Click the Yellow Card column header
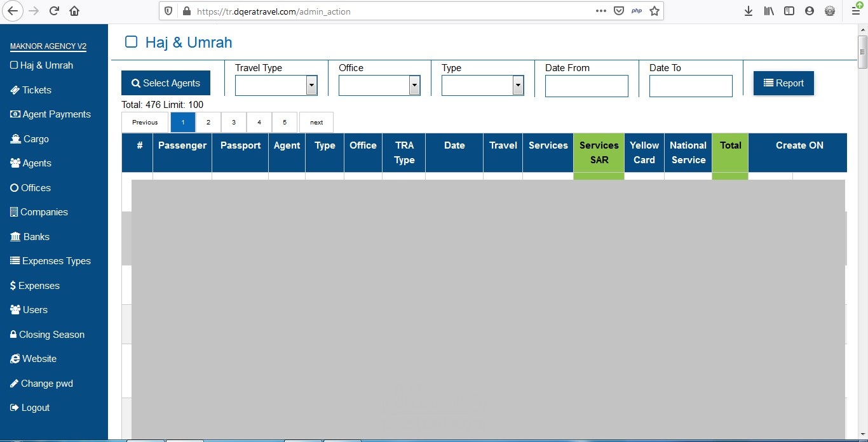 click(644, 152)
